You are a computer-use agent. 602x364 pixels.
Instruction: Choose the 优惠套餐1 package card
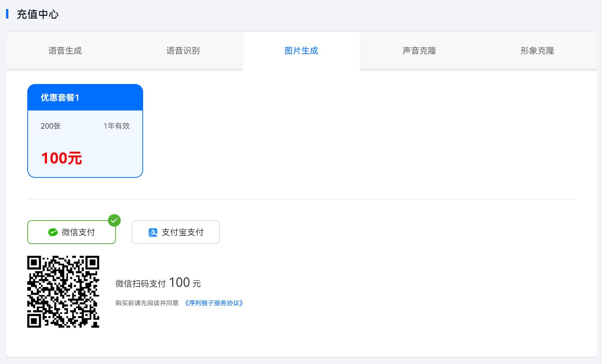pos(85,131)
